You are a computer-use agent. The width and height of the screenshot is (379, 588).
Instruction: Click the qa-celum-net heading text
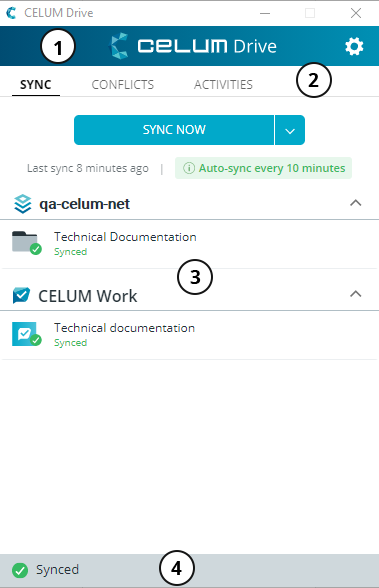click(x=84, y=204)
